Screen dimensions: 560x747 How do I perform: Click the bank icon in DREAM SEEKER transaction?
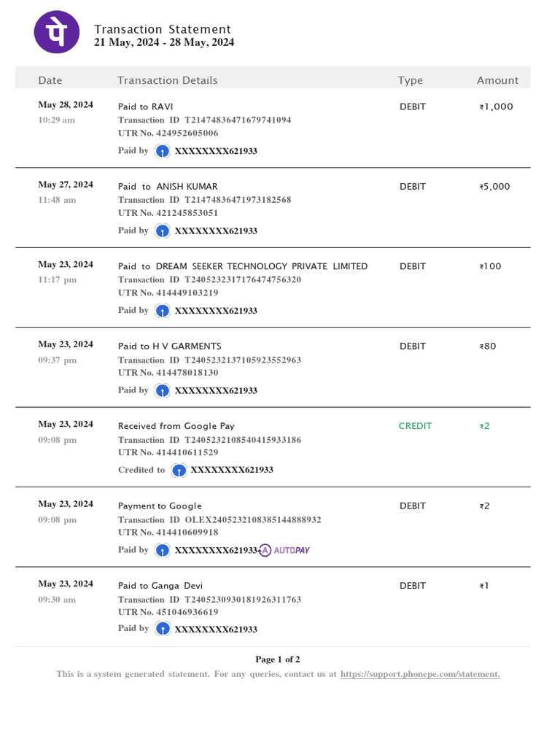point(163,311)
